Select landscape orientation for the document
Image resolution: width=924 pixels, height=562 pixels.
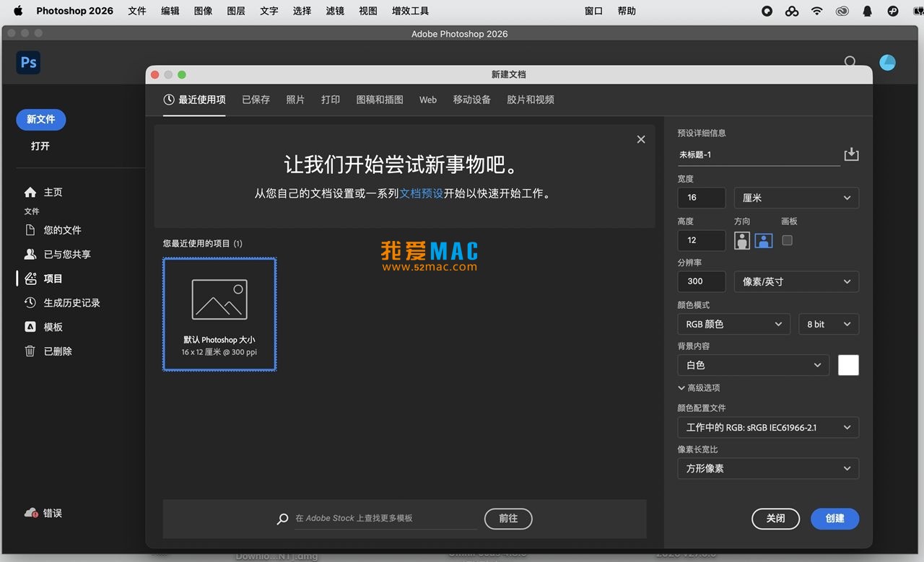pyautogui.click(x=763, y=240)
